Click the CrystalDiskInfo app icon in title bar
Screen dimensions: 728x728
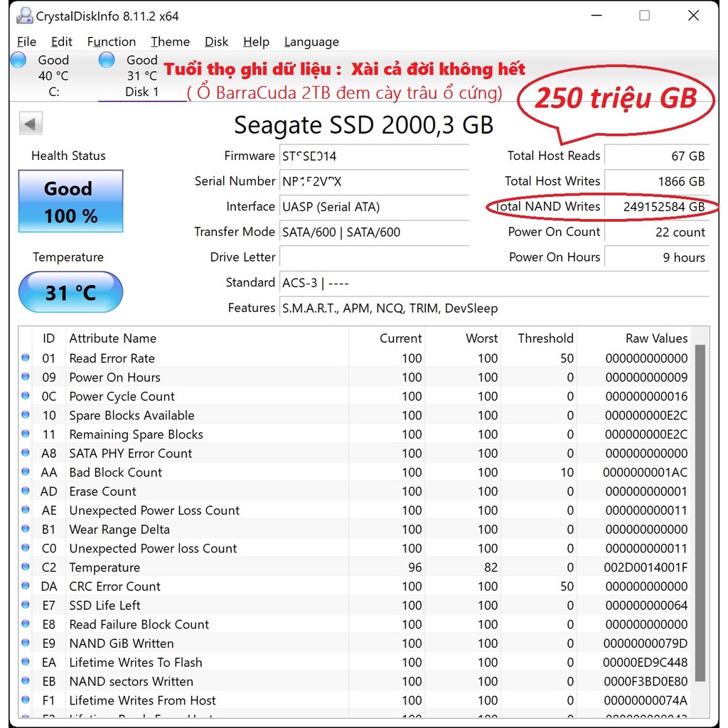pos(24,16)
